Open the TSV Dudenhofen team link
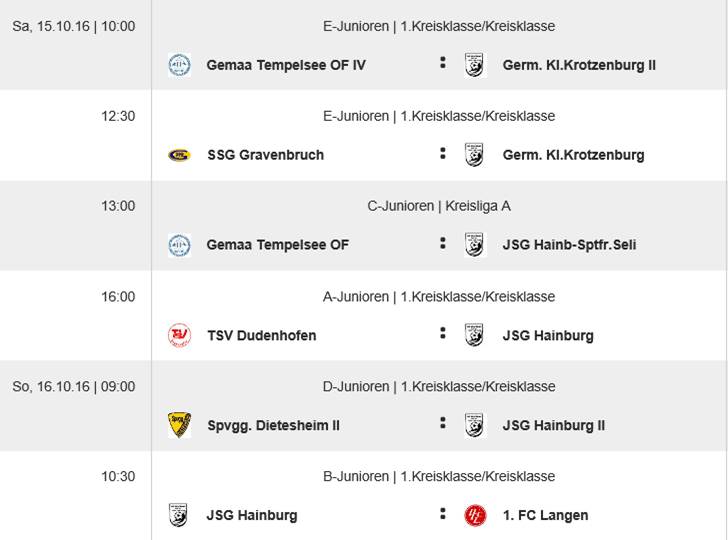 click(x=261, y=335)
